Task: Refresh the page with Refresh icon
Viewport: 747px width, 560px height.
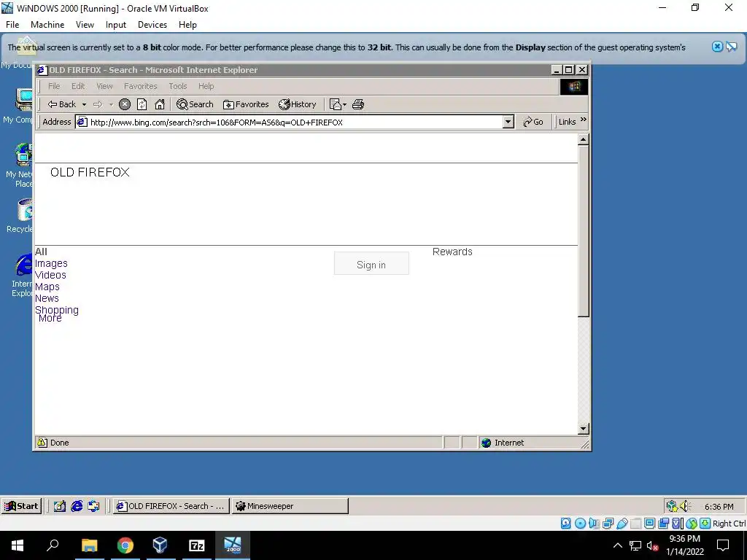Action: 142,104
